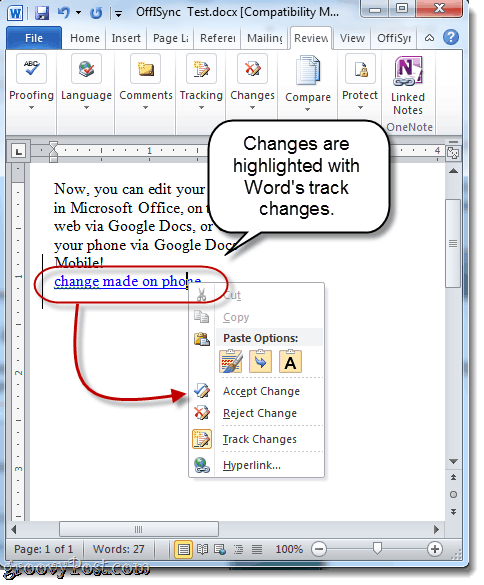The image size is (484, 585).
Task: Open the File tab
Action: coord(34,38)
